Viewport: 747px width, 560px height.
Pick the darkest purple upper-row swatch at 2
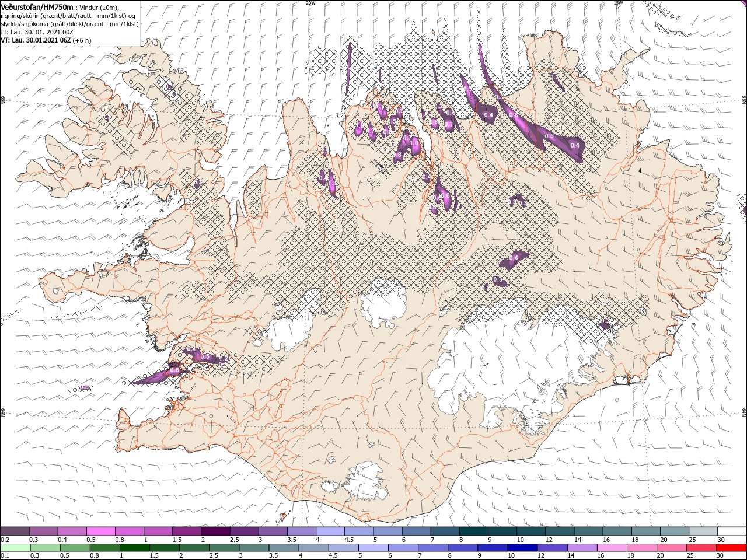(x=215, y=531)
